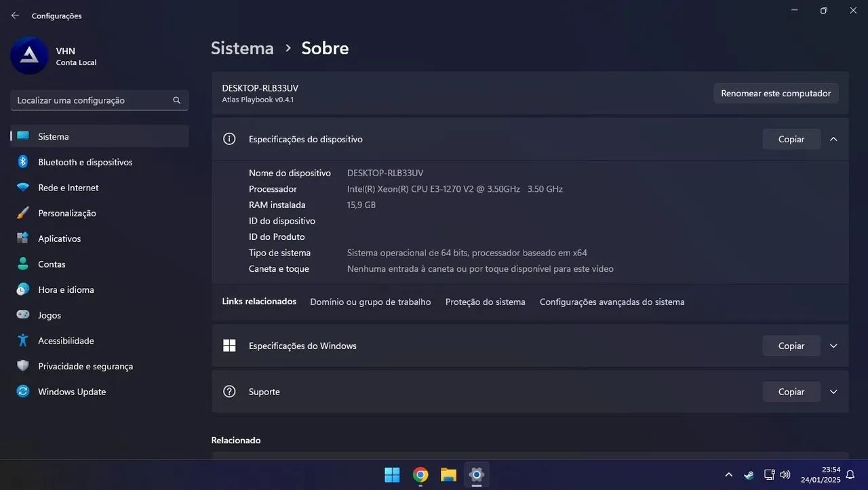Image resolution: width=868 pixels, height=490 pixels.
Task: Click the Jogos Xbox icon
Action: [22, 314]
